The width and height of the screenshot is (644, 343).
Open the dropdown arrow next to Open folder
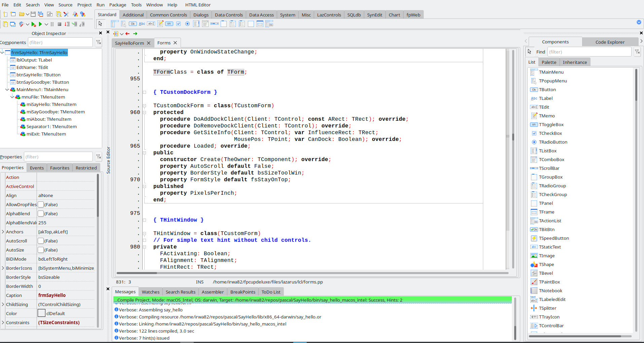27,14
